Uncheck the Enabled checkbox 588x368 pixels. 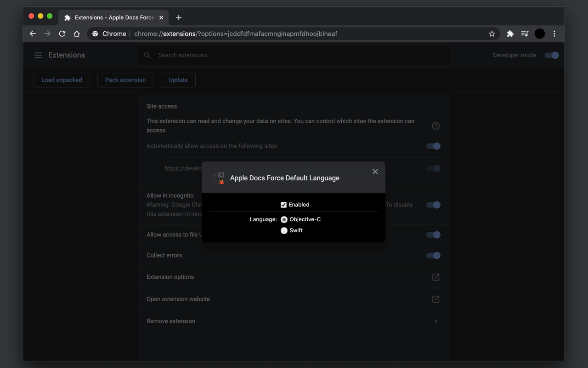[283, 205]
